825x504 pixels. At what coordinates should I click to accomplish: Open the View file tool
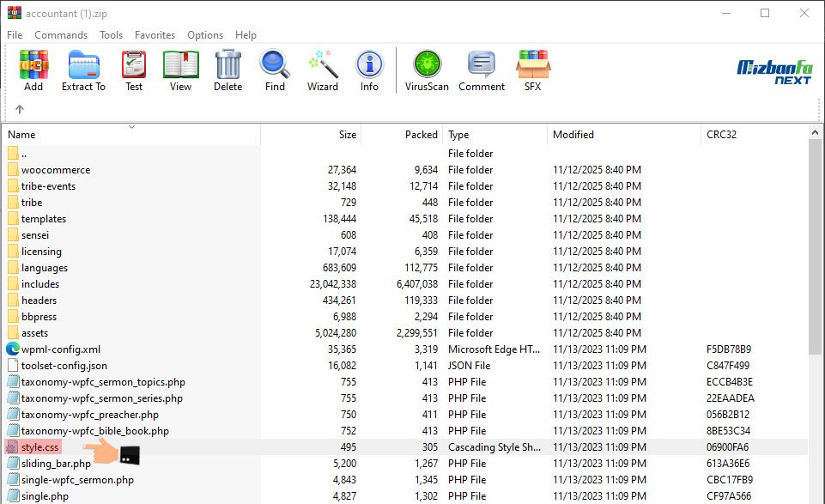[180, 69]
